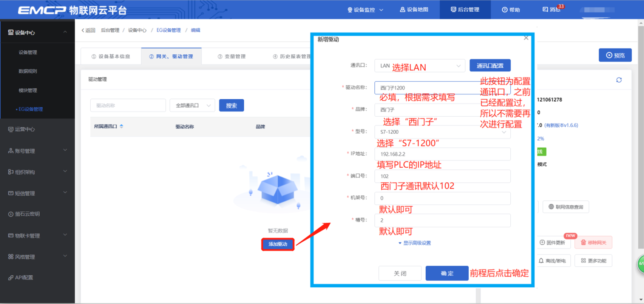
Task: Click the 账号管理 person icon
Action: pyautogui.click(x=11, y=151)
